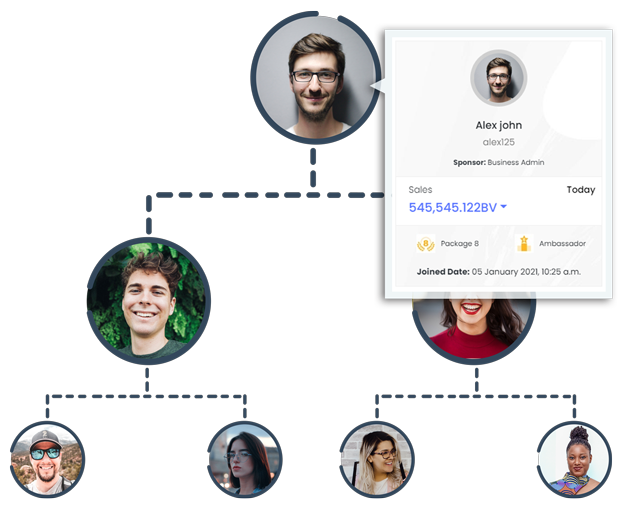Select the root tree node with glasses man
This screenshot has height=508, width=621.
click(315, 78)
